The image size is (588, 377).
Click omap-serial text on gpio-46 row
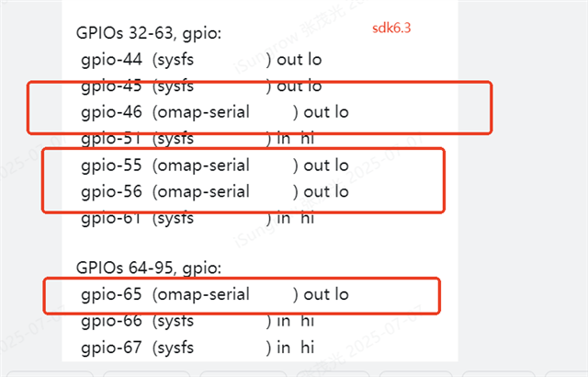[x=203, y=112]
